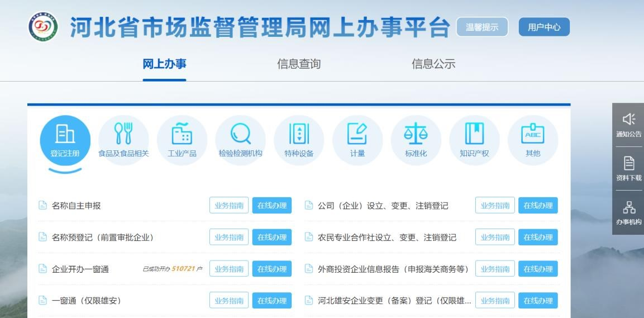This screenshot has width=644, height=318.
Task: Open the 公司（企业）设立、变更、注销登记 link
Action: (x=383, y=206)
